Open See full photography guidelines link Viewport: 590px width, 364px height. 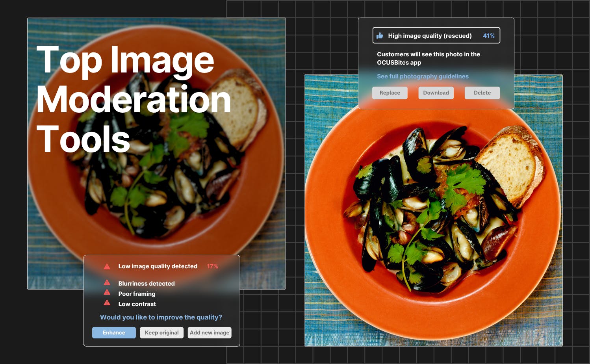coord(423,76)
